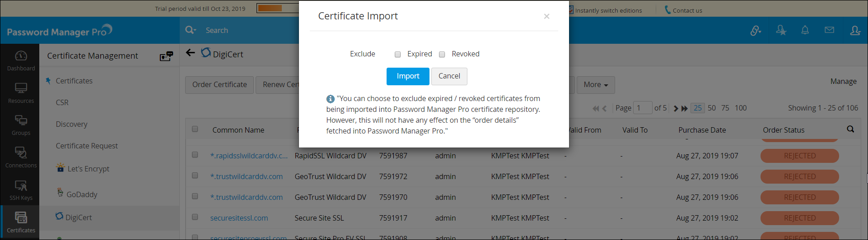This screenshot has width=868, height=240.
Task: Click the notifications bell icon
Action: (x=805, y=30)
